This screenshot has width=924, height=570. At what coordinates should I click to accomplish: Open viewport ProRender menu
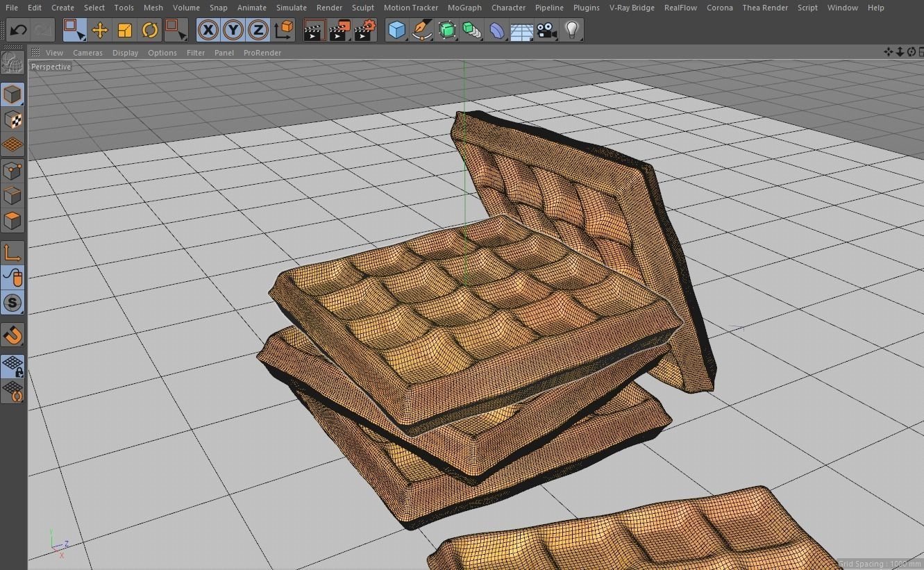262,53
